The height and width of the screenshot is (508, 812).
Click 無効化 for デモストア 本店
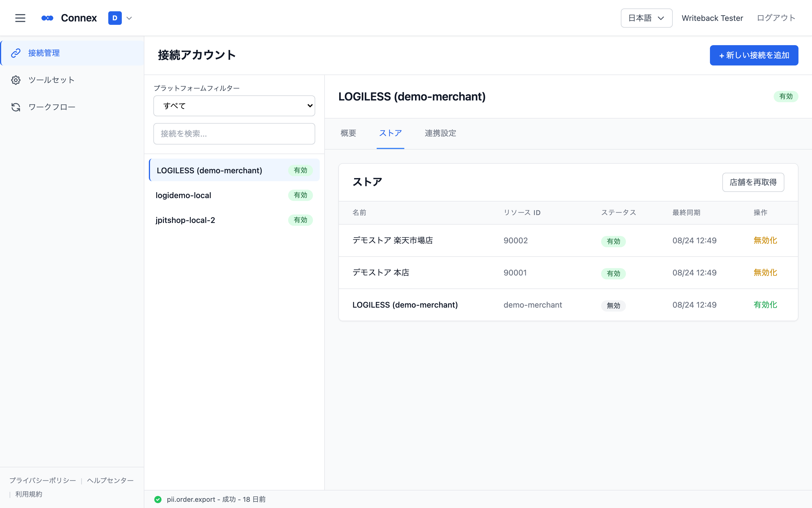pyautogui.click(x=765, y=272)
